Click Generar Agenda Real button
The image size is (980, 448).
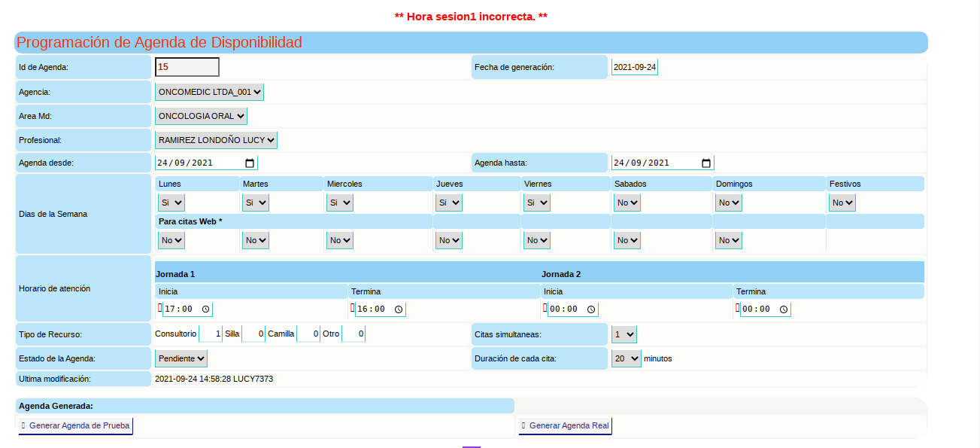coord(566,426)
